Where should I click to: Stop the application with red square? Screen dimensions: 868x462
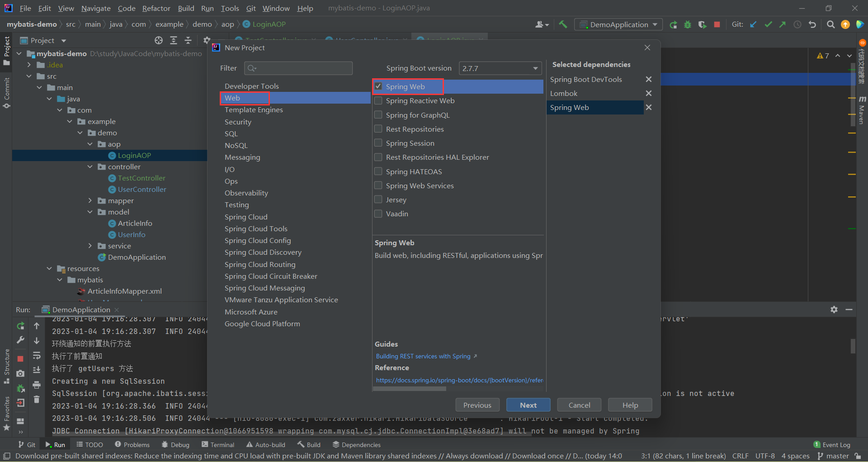(717, 24)
